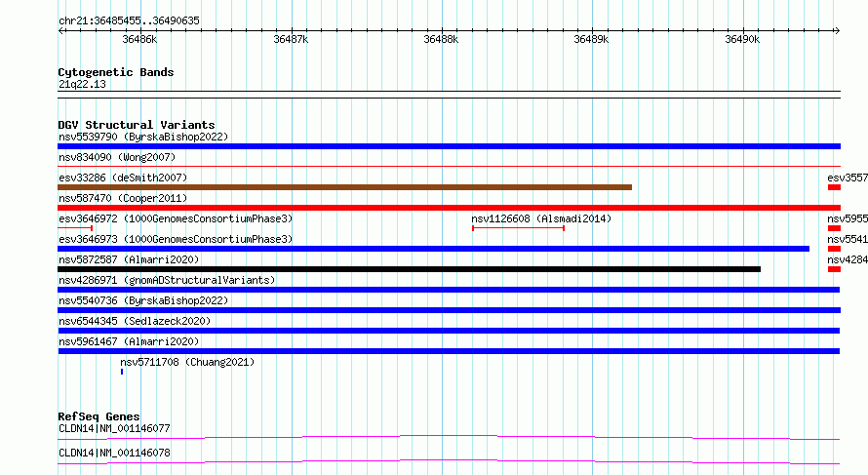Click the Cytogenetic Bands track title

pyautogui.click(x=116, y=72)
